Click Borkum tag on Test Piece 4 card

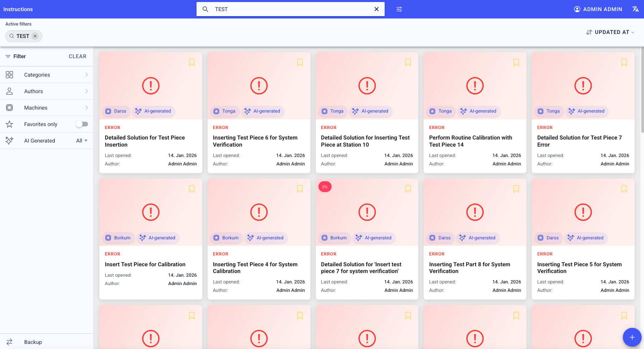[x=226, y=238]
